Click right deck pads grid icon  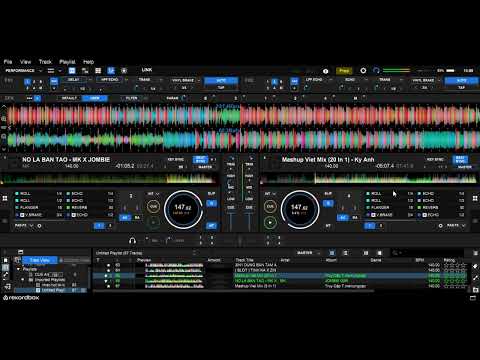click(x=475, y=198)
